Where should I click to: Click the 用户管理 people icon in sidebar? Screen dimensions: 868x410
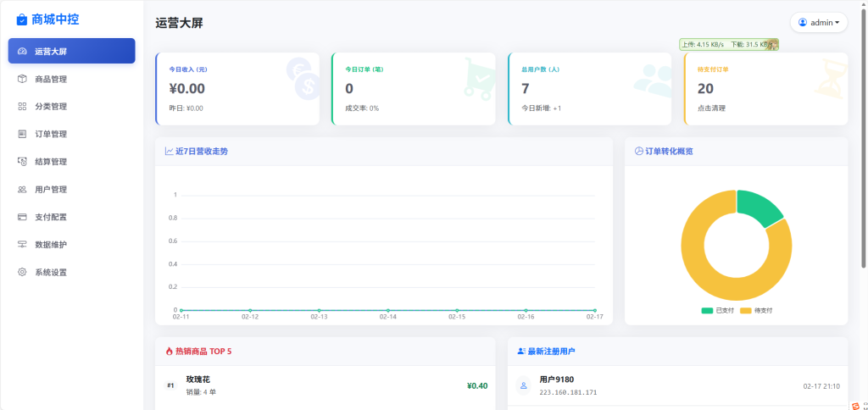[22, 190]
